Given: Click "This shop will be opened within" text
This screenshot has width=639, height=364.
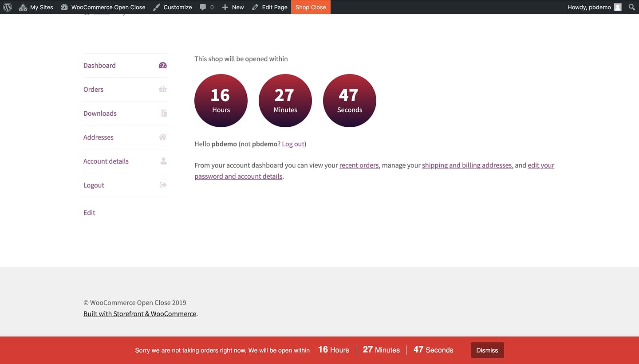Looking at the screenshot, I should click(241, 59).
